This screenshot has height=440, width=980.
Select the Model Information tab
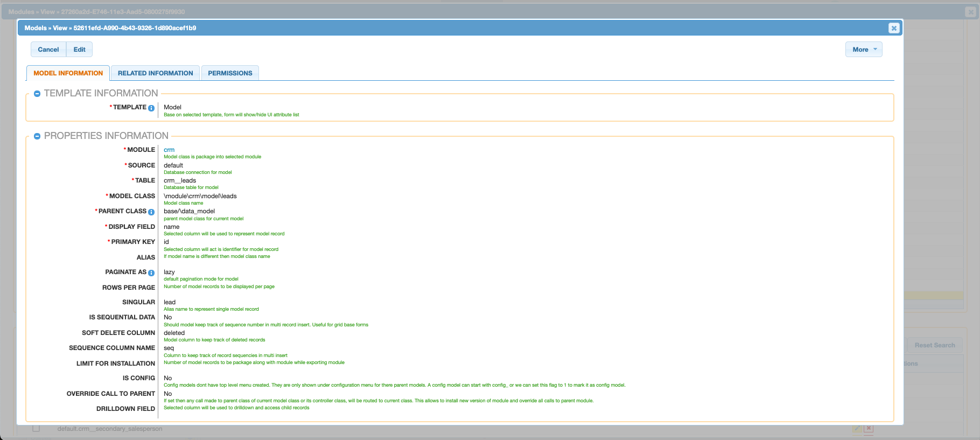pos(68,73)
